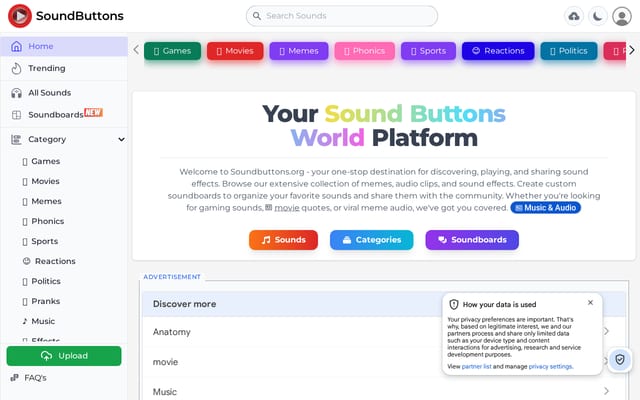Click the icon on Categories button
Screen dimensions: 640x400
point(347,240)
